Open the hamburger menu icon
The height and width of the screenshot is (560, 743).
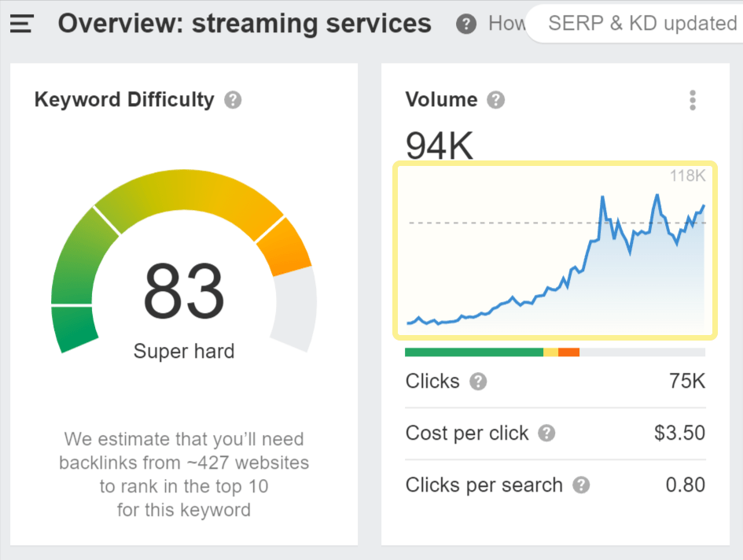pos(22,24)
